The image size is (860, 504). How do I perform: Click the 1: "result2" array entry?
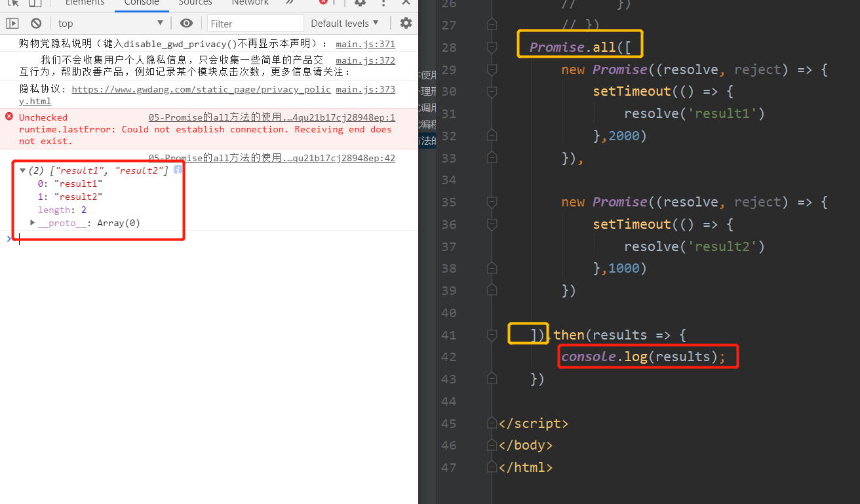[70, 197]
